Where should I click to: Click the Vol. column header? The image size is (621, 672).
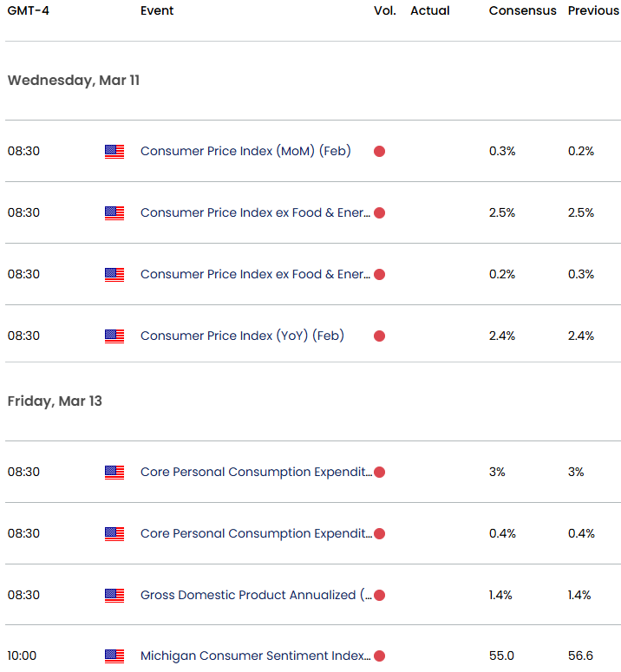pyautogui.click(x=385, y=10)
